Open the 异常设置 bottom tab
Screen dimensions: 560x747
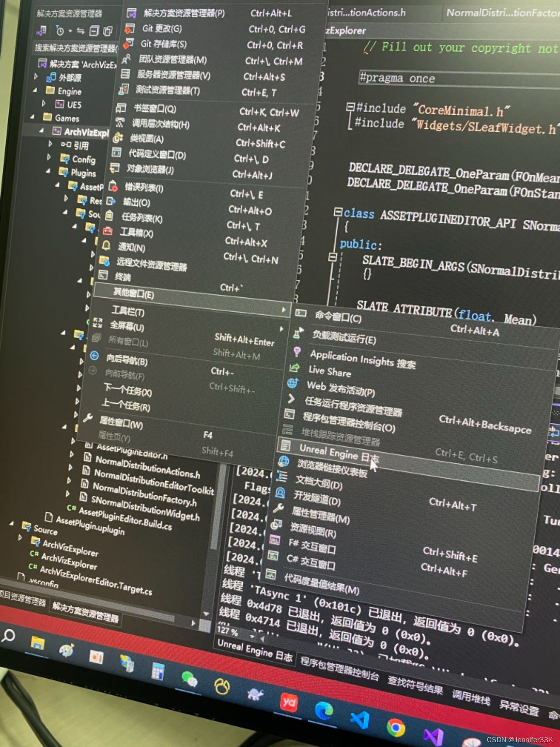tap(519, 707)
